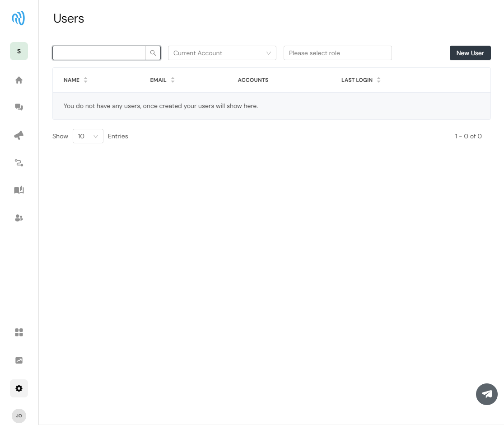
Task: Select the megaphone Campaigns icon
Action: [19, 135]
